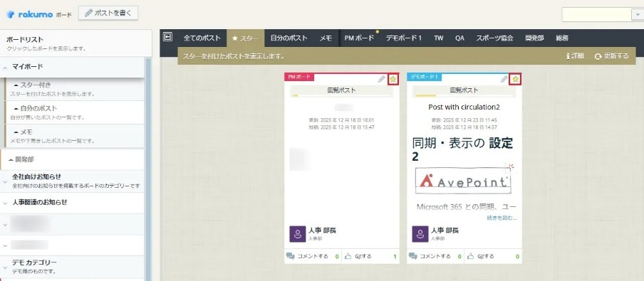Viewport: 644px width, 281px height.
Task: Click コメントする on PM ボード card
Action: pos(313,256)
